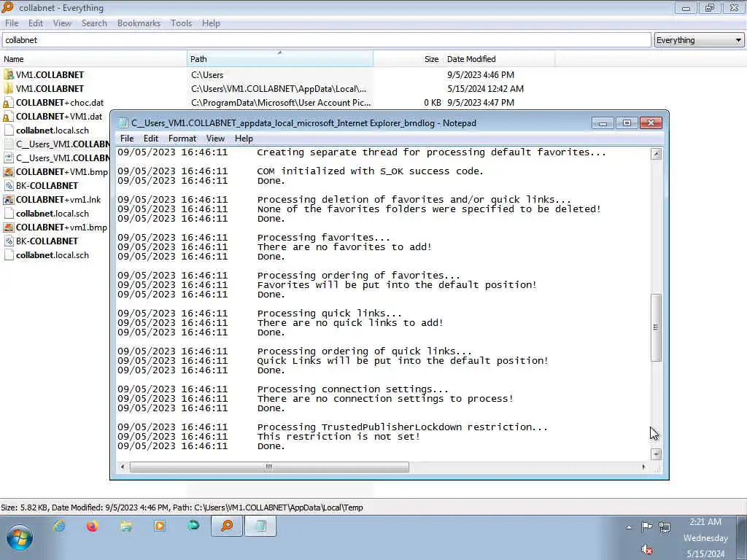Click Notepad scroll up arrow
Image resolution: width=747 pixels, height=560 pixels.
click(x=656, y=154)
